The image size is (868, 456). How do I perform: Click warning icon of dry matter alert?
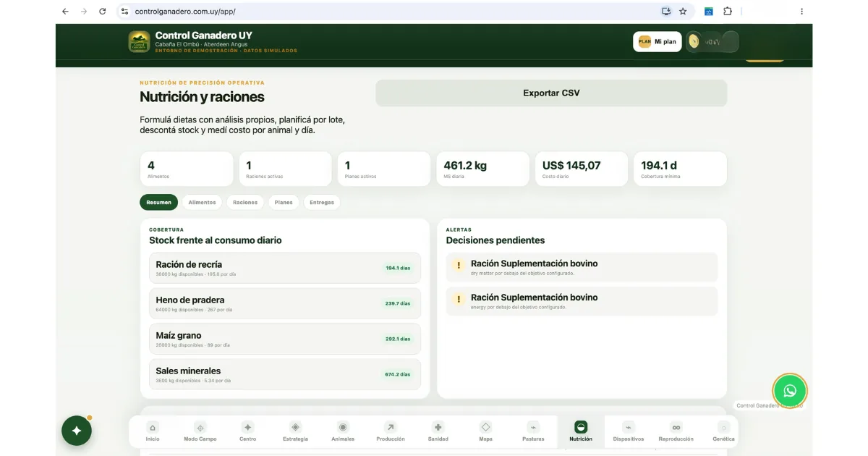point(459,266)
